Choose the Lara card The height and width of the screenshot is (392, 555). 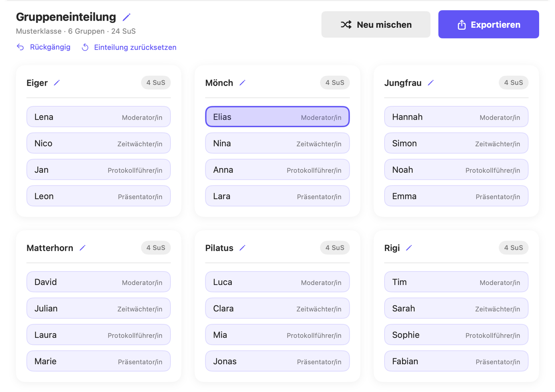(277, 196)
